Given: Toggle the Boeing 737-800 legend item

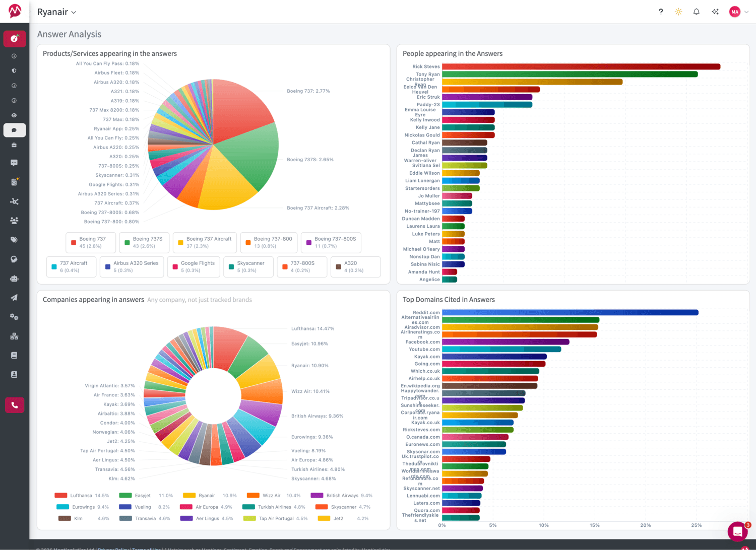Looking at the screenshot, I should pos(269,242).
